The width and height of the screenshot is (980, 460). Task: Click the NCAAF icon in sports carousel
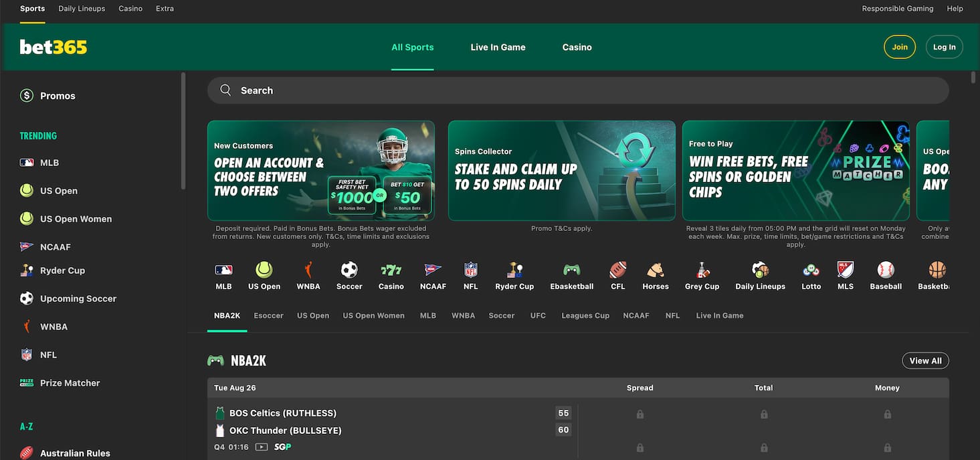click(x=433, y=270)
